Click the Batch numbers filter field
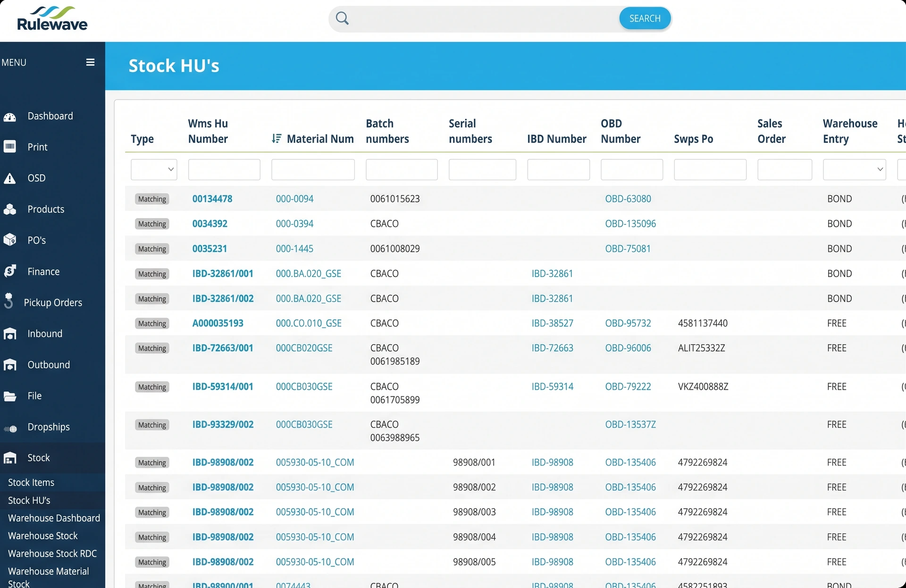Viewport: 906px width, 588px height. coord(402,169)
